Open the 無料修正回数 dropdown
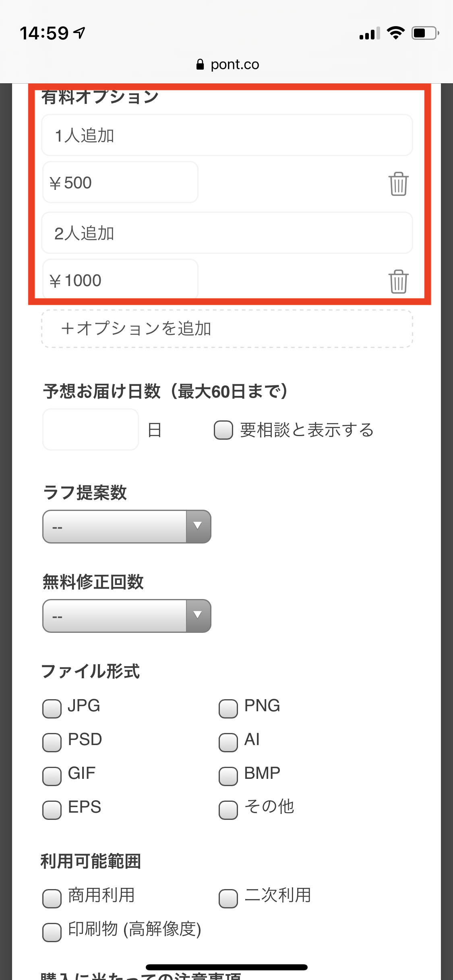The image size is (453, 980). pyautogui.click(x=127, y=616)
